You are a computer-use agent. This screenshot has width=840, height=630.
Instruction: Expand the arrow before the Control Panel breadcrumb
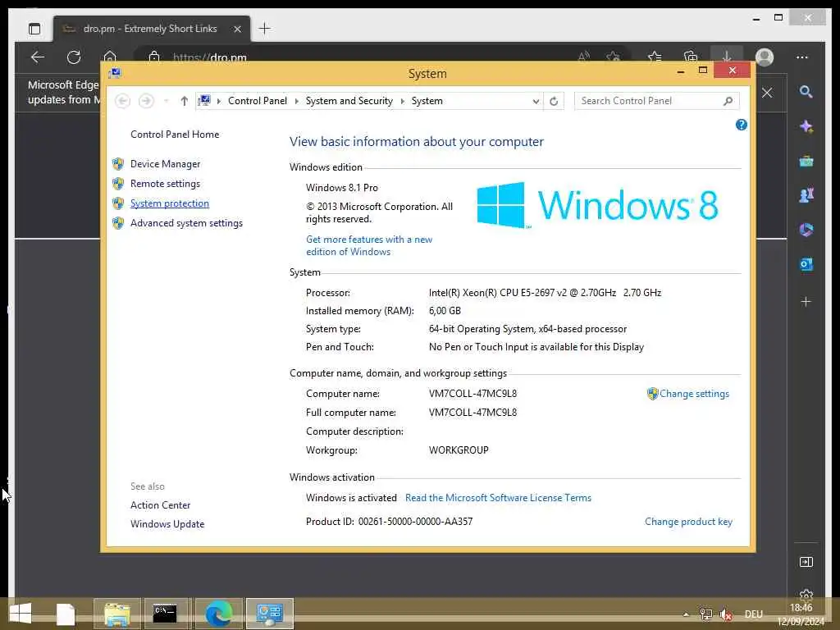pos(218,101)
